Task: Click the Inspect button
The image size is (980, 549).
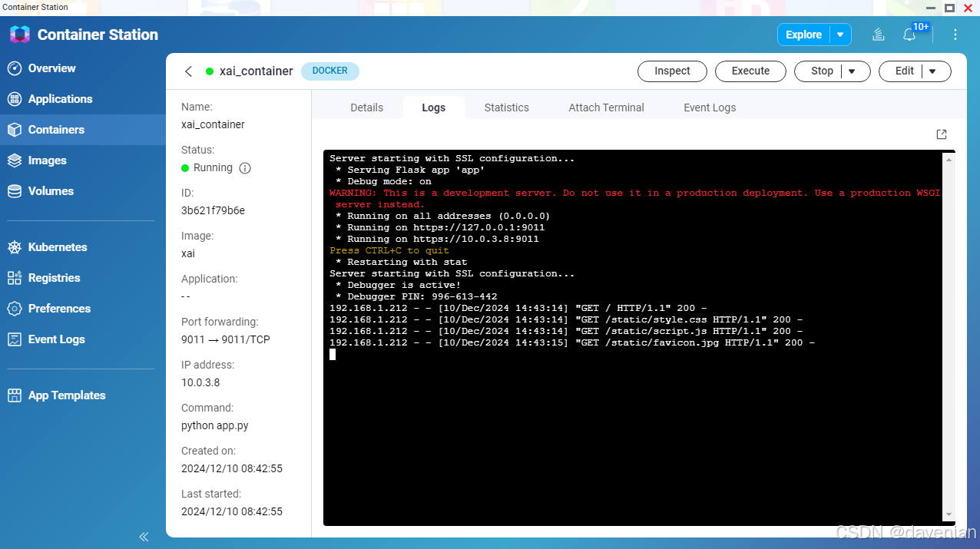Action: tap(673, 71)
